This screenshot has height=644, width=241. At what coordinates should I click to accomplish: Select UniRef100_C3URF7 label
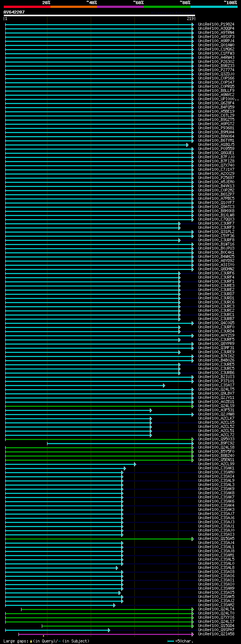coord(216,223)
